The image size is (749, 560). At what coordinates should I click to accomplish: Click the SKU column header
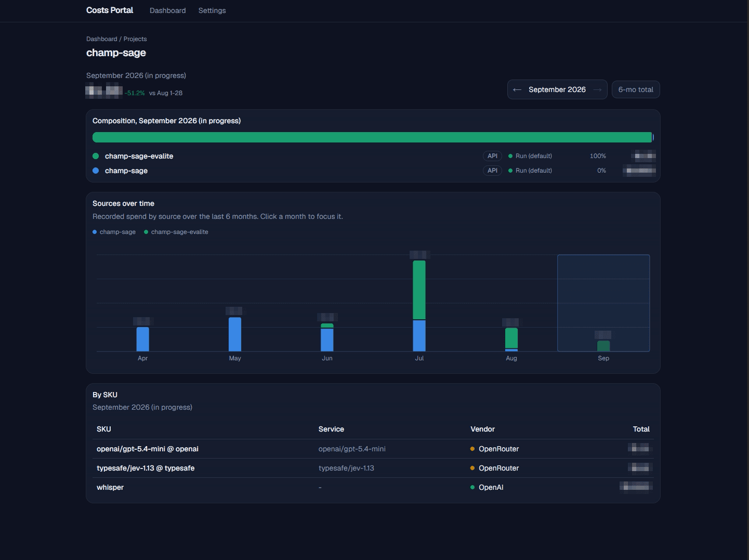pyautogui.click(x=104, y=429)
